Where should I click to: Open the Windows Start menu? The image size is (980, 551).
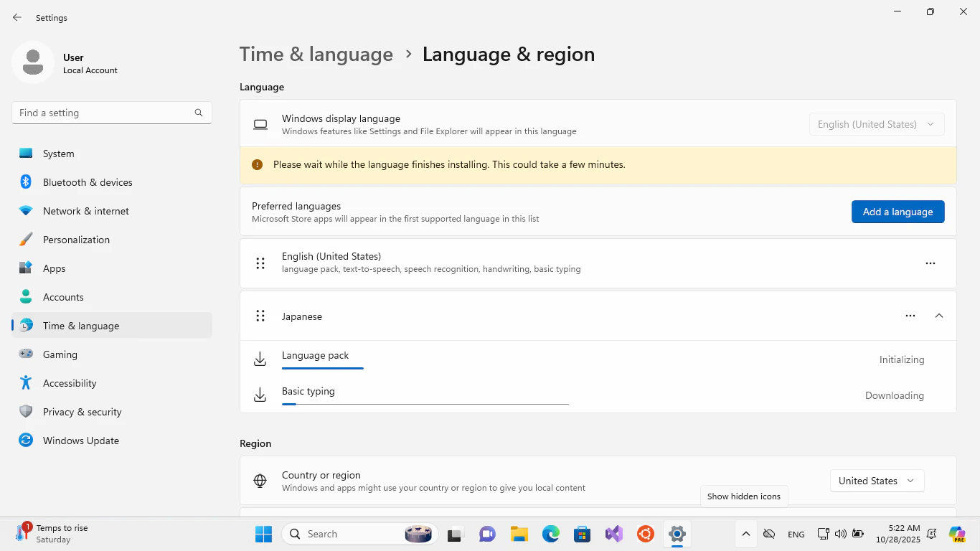[x=263, y=534]
